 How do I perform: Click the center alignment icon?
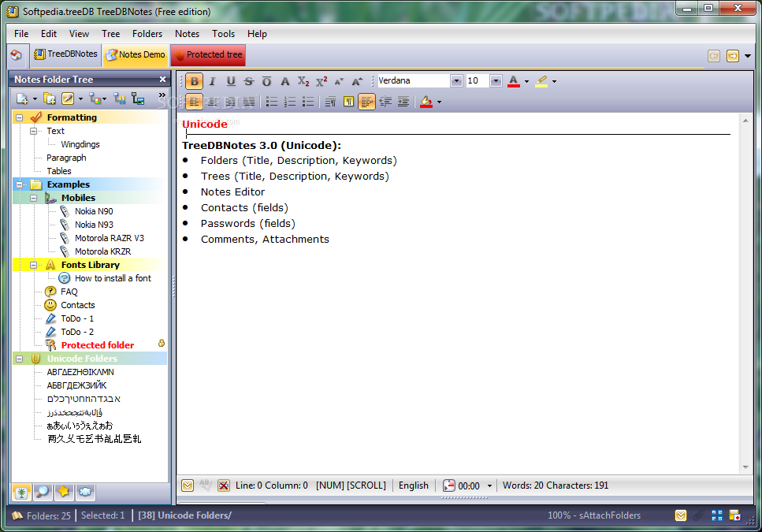(x=213, y=102)
